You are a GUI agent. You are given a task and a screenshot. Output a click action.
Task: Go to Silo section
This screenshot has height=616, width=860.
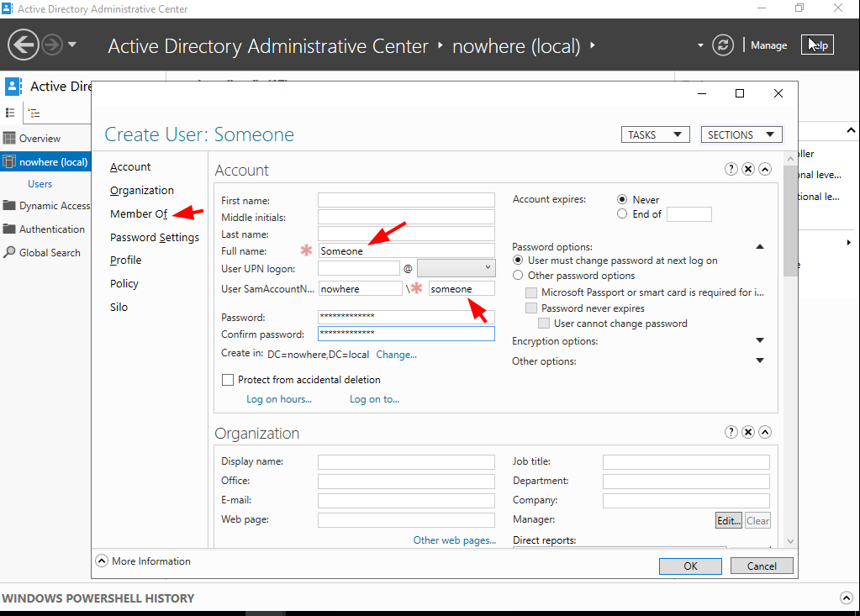tap(119, 307)
